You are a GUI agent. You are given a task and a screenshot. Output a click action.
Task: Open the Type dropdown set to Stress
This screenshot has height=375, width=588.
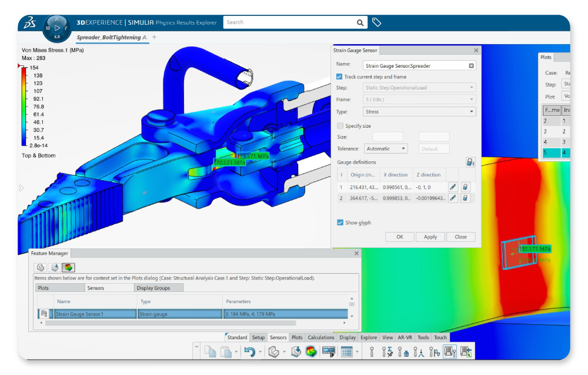click(419, 111)
